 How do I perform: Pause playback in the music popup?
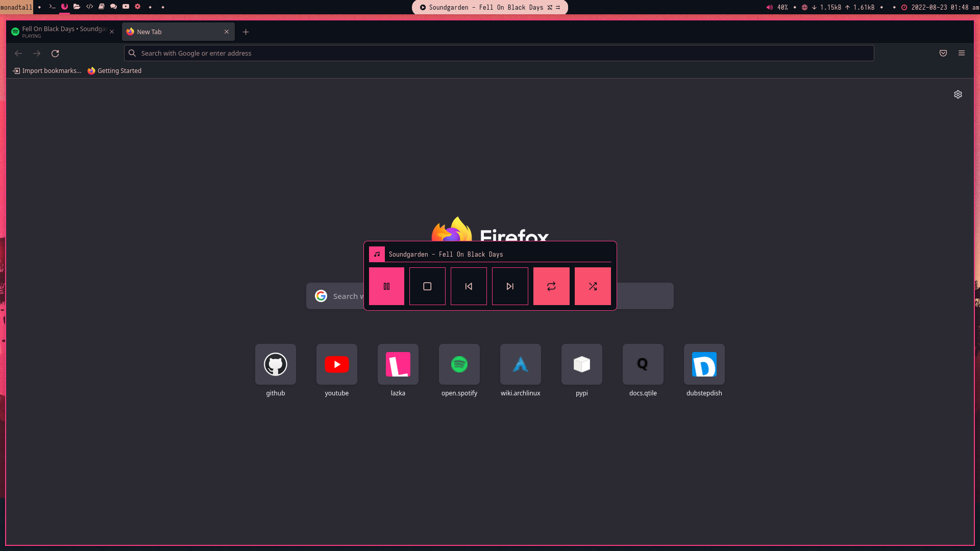(386, 286)
